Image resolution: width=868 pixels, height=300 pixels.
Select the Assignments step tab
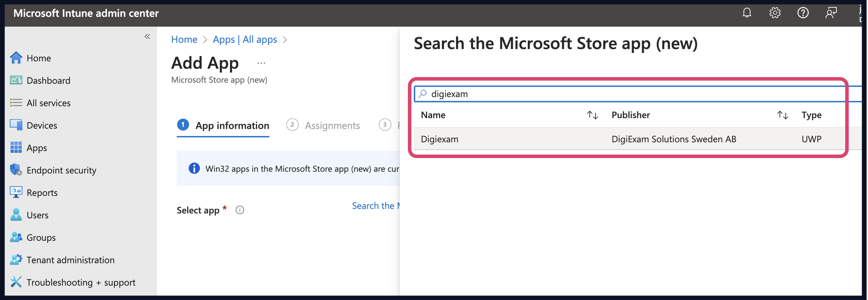coord(323,125)
